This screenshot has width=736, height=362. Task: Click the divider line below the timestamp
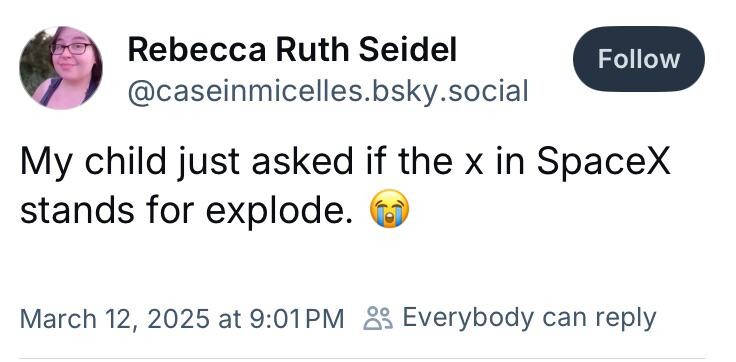tap(362, 358)
